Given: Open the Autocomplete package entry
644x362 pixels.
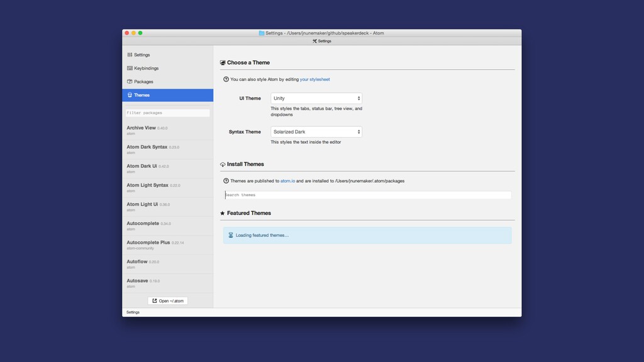Looking at the screenshot, I should click(x=167, y=226).
